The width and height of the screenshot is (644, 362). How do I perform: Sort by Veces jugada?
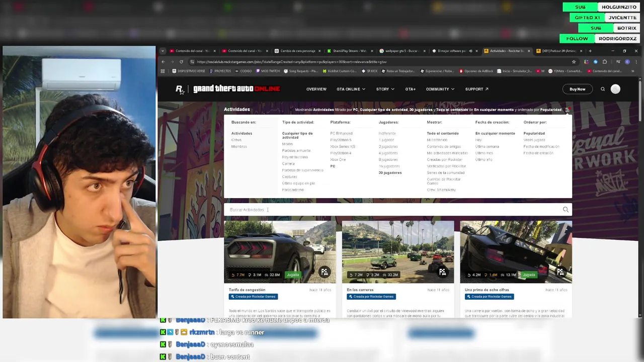tap(534, 140)
